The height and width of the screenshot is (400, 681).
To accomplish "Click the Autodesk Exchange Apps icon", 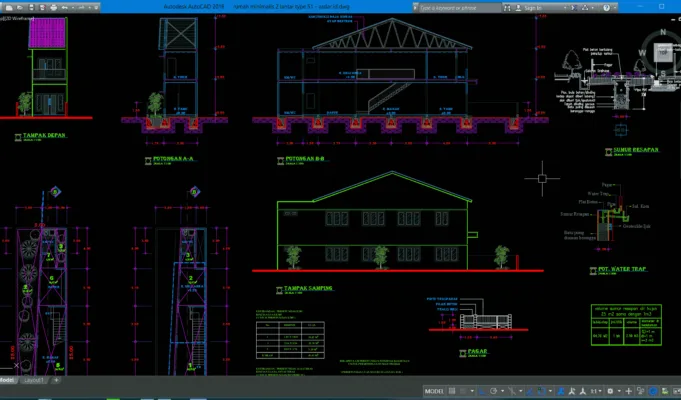I will 574,8.
